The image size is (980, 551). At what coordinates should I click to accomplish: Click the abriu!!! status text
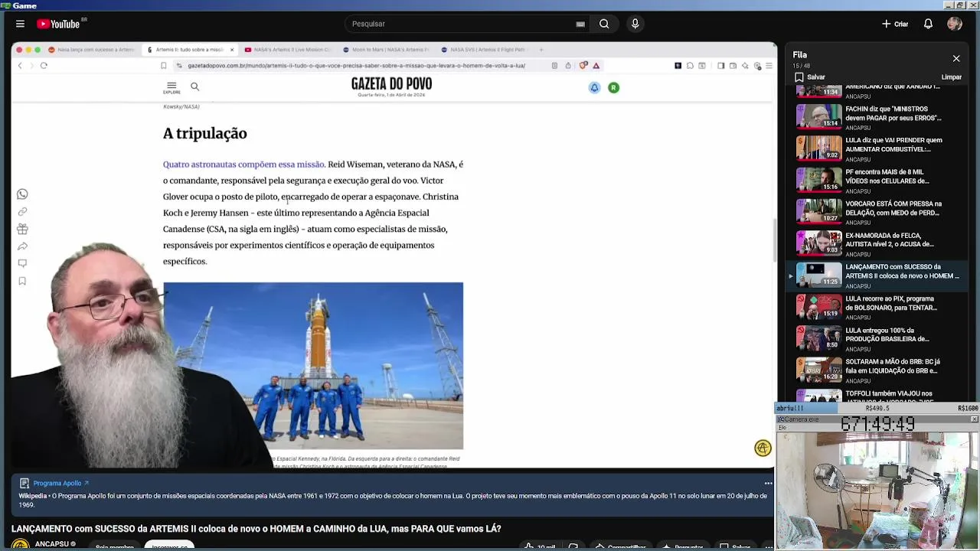(790, 409)
